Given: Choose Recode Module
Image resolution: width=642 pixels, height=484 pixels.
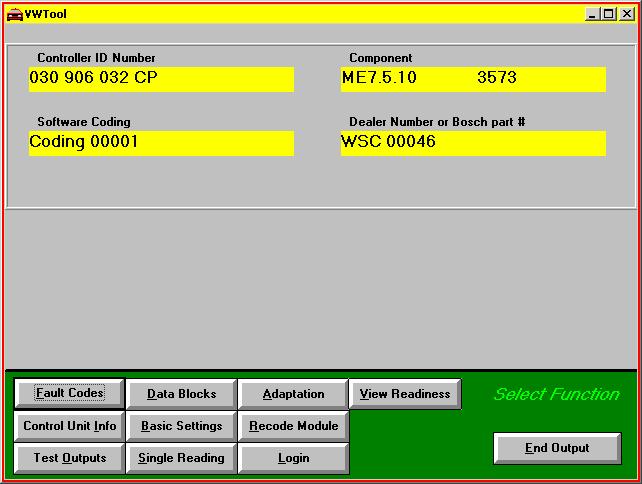Looking at the screenshot, I should click(x=293, y=426).
